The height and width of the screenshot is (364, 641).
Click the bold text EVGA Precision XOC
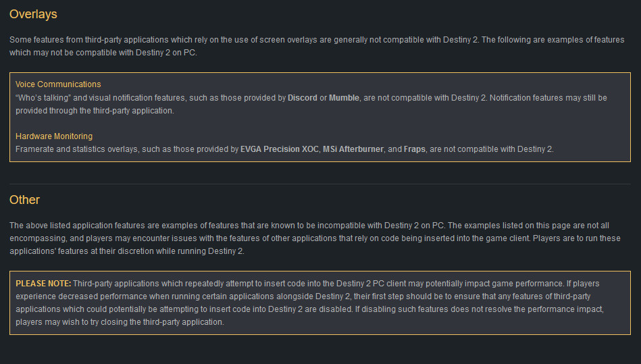point(280,149)
